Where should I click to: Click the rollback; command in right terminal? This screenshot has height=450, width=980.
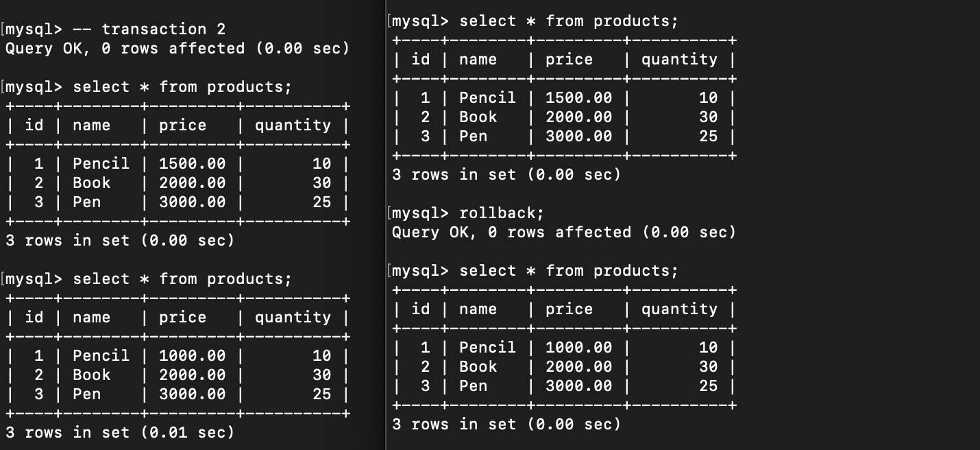(502, 213)
